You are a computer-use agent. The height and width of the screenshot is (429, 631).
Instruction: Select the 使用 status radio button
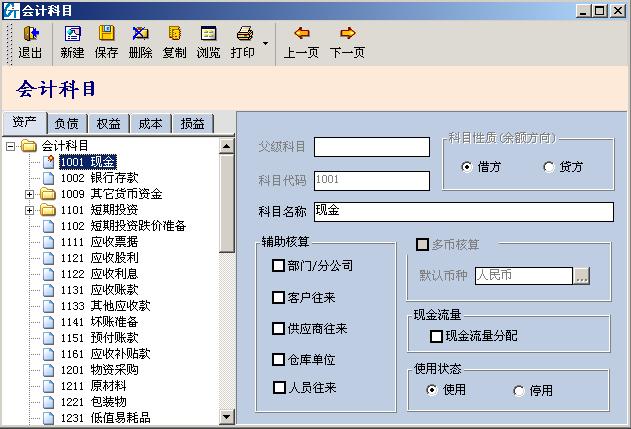(432, 390)
